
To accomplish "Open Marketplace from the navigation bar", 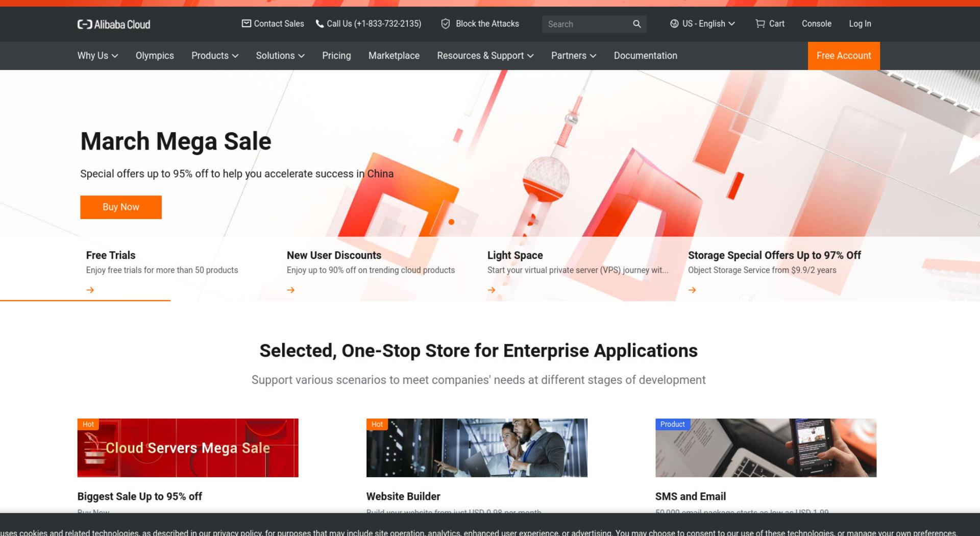I will (x=394, y=56).
